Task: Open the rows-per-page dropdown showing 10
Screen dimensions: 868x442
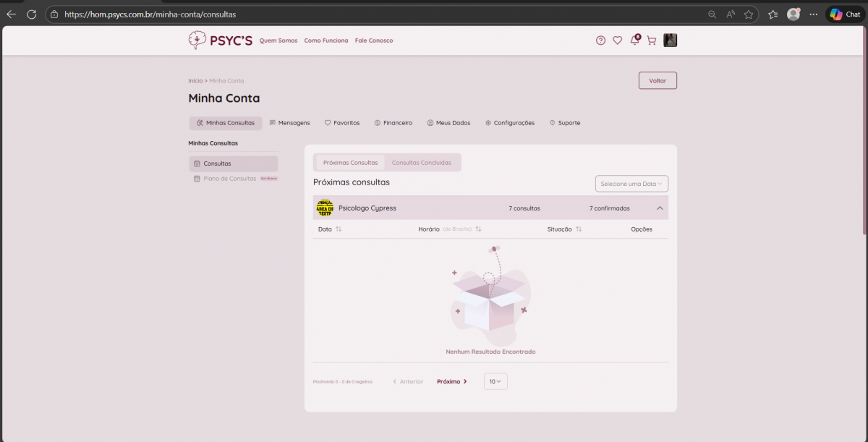Action: tap(495, 381)
